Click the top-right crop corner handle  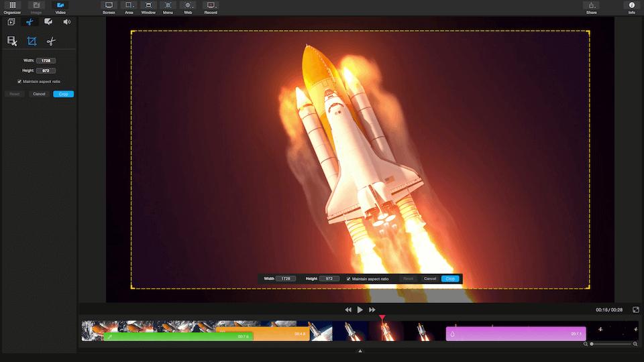point(589,32)
